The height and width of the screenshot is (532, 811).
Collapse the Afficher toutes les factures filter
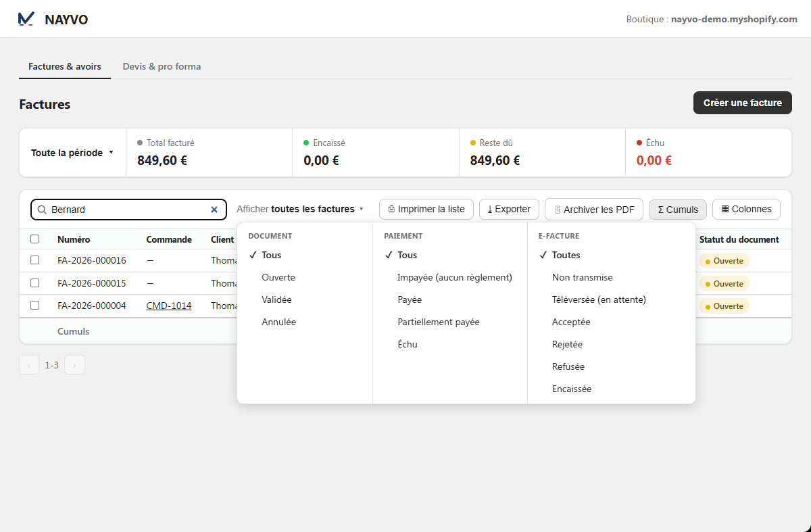pos(300,210)
